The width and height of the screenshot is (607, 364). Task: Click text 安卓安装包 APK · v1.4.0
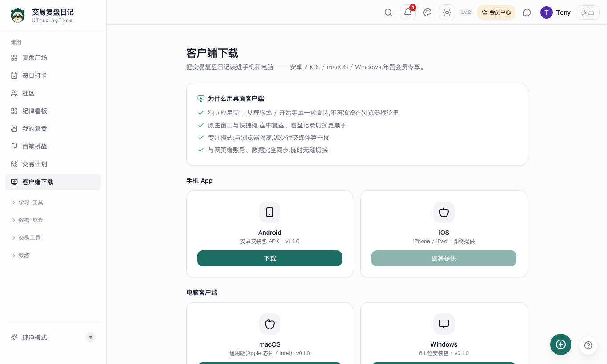click(270, 241)
